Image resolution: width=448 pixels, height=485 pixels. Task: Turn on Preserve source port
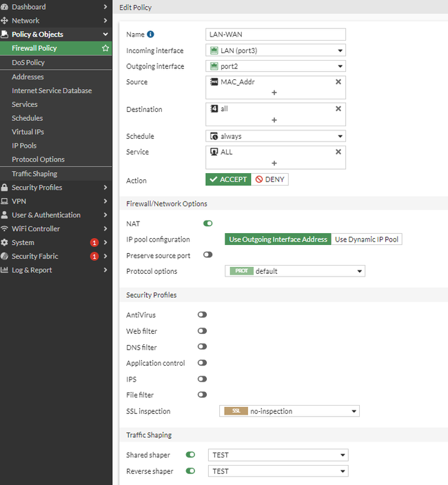click(x=207, y=255)
